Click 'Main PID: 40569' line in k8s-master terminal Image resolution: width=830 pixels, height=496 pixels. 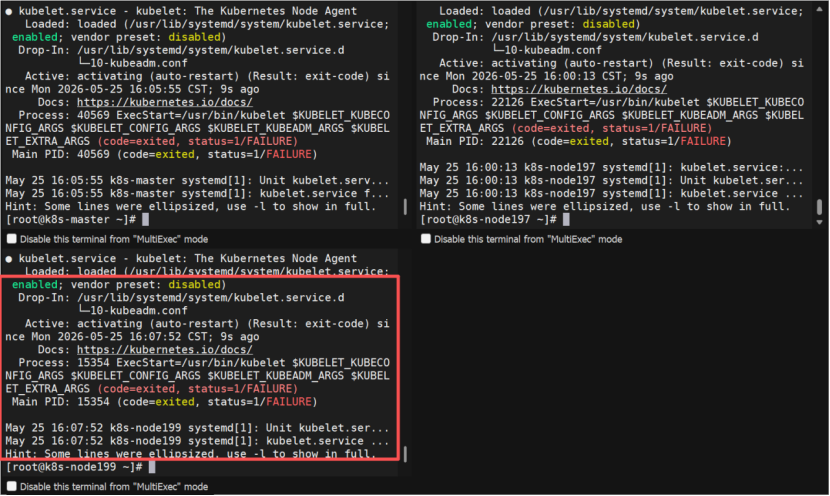(164, 154)
